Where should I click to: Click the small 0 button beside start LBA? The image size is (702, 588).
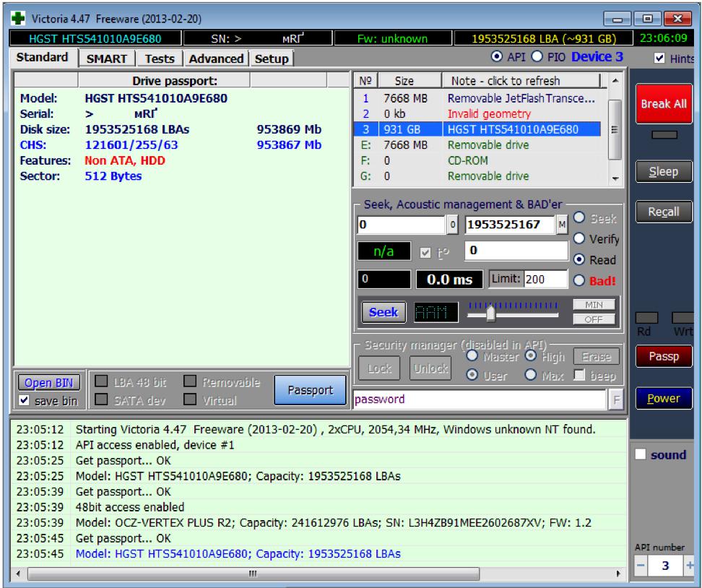tap(453, 225)
